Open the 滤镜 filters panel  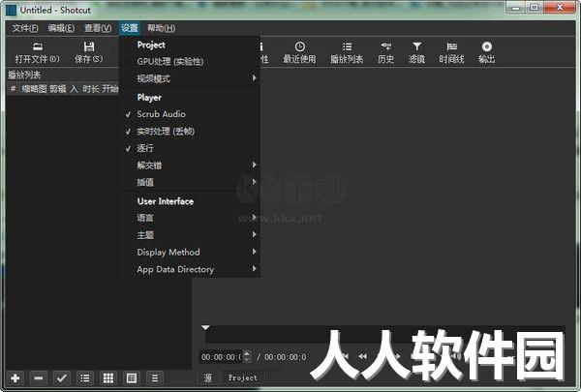(416, 52)
